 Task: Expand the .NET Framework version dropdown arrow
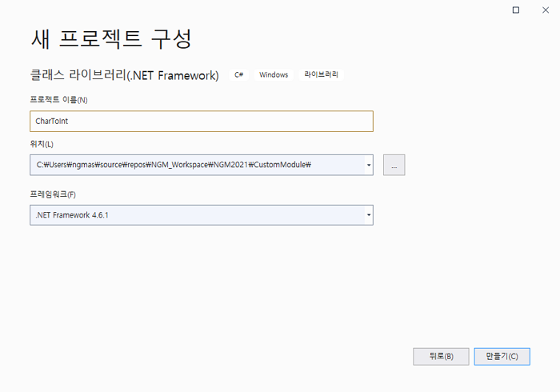pyautogui.click(x=369, y=215)
